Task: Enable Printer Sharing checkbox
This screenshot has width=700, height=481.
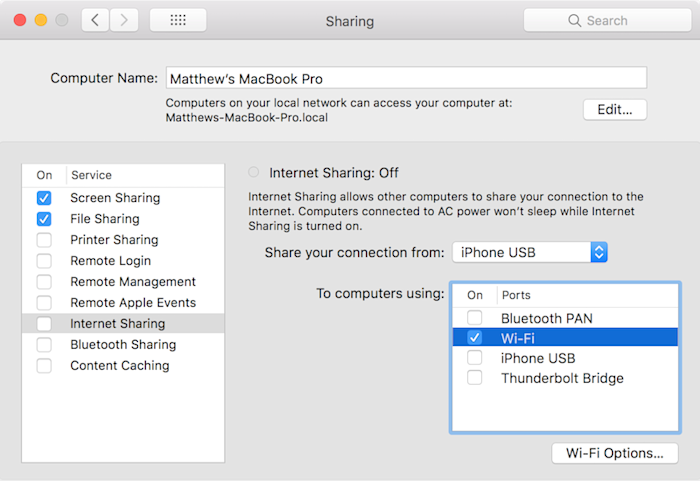Action: pos(44,240)
